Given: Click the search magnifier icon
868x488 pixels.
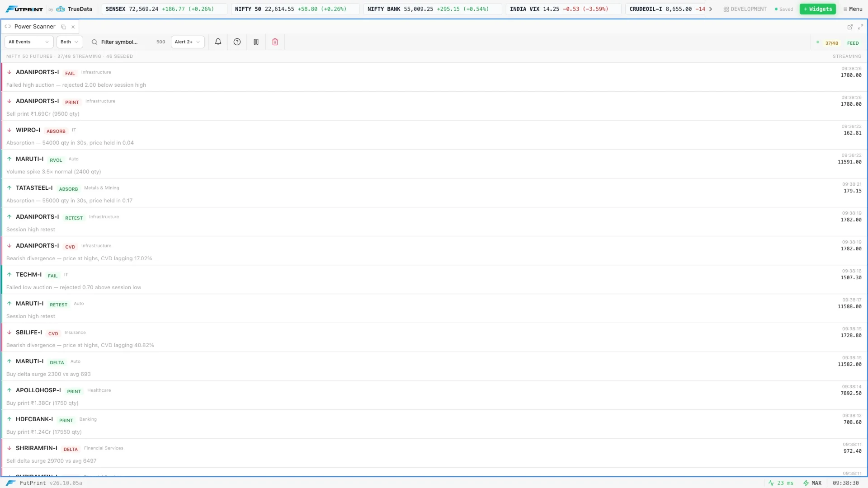Looking at the screenshot, I should [x=94, y=42].
